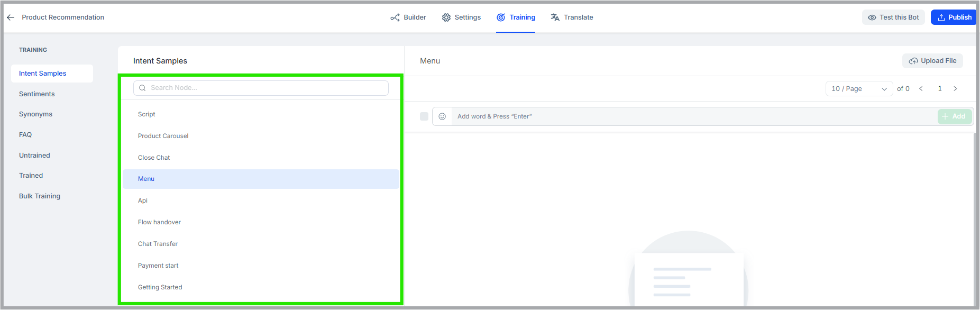Open FAQ in the training sidebar

point(25,135)
